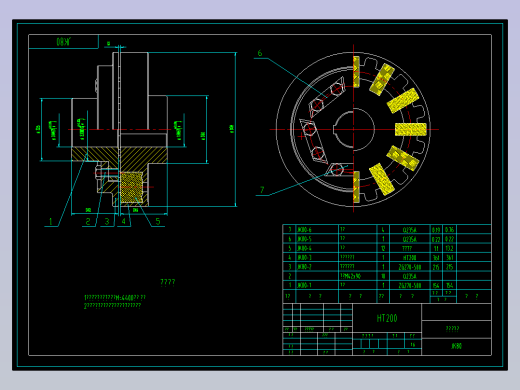Click the 0.76 total weight cell
Screen dimensions: 520x390
(449, 230)
